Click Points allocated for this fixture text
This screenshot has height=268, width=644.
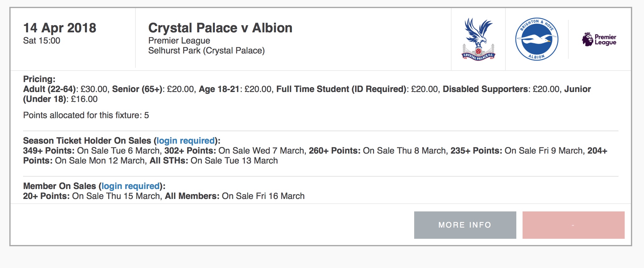click(x=86, y=115)
